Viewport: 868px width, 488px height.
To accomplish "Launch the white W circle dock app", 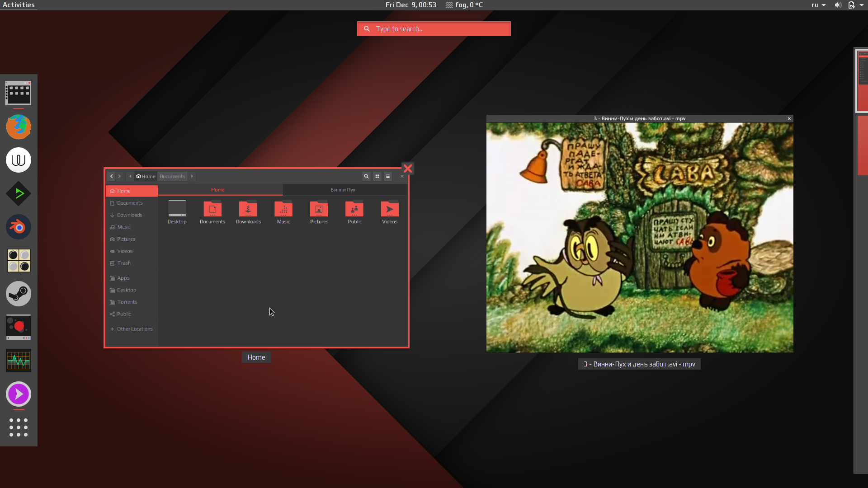I will click(19, 160).
